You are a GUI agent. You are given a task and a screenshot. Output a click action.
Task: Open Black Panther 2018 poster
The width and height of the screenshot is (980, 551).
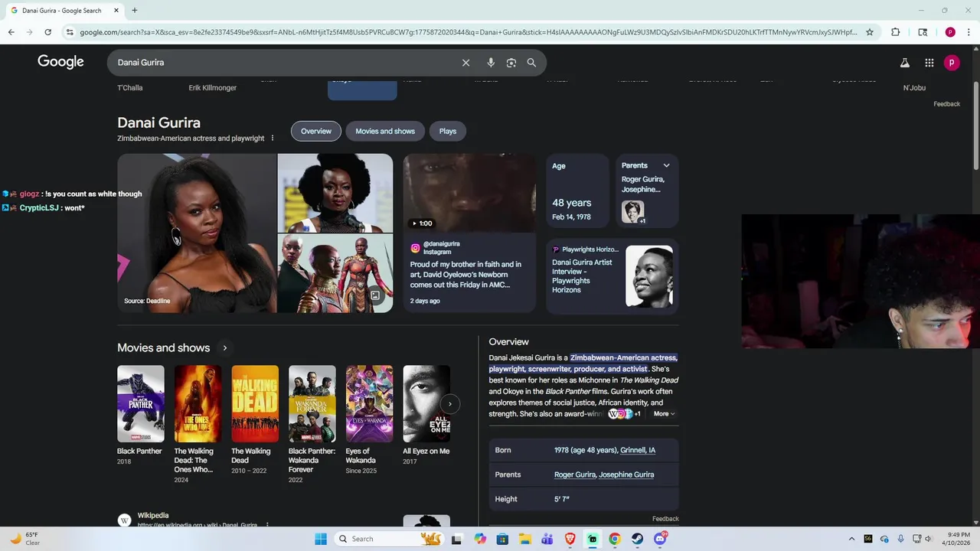141,403
